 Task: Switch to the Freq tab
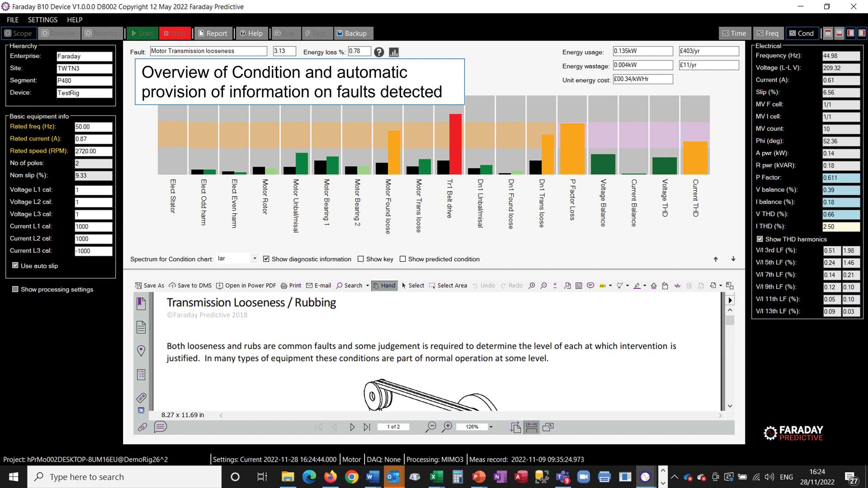tap(767, 33)
